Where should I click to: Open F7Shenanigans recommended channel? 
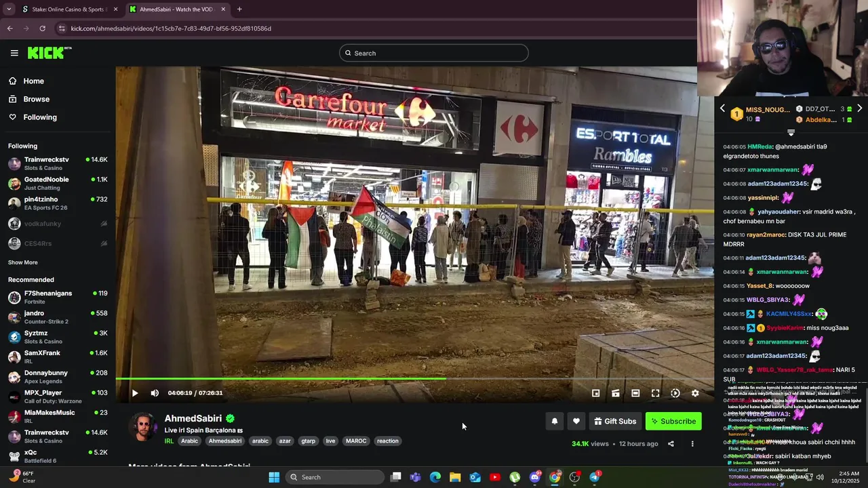[x=58, y=297]
